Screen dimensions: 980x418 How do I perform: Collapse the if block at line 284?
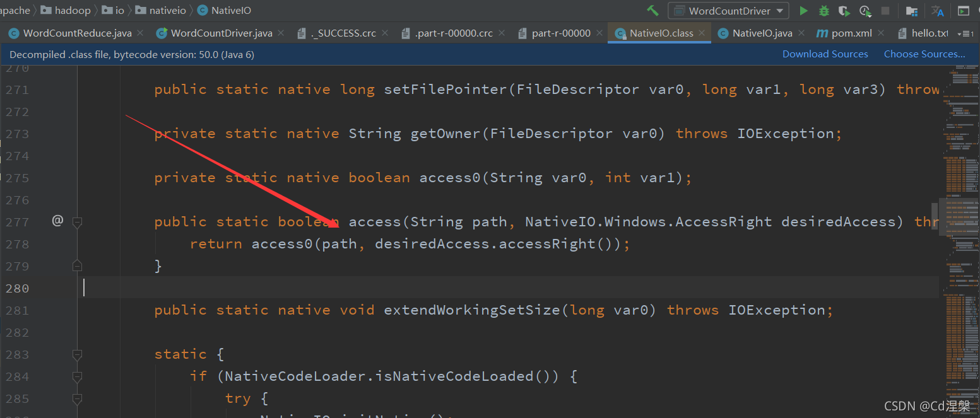click(x=77, y=376)
